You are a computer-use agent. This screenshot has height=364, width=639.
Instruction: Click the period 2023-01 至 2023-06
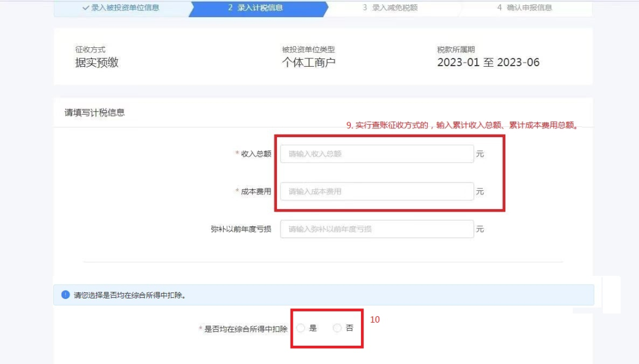pyautogui.click(x=488, y=63)
